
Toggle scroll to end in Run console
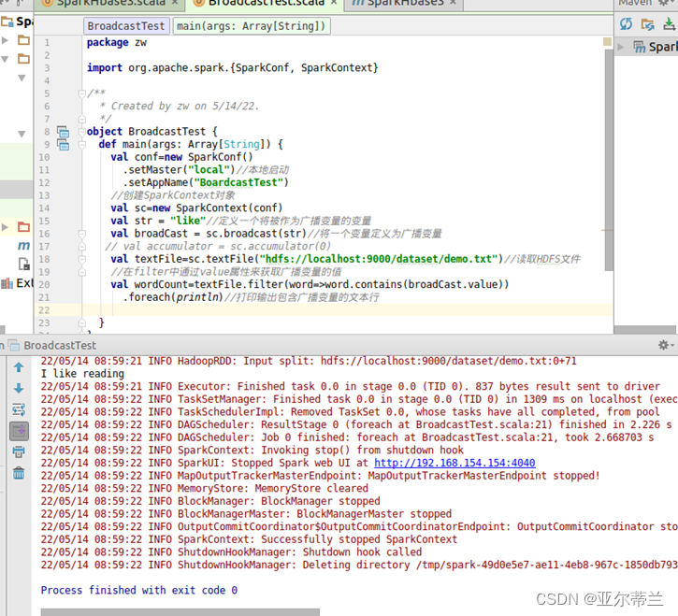pos(19,431)
